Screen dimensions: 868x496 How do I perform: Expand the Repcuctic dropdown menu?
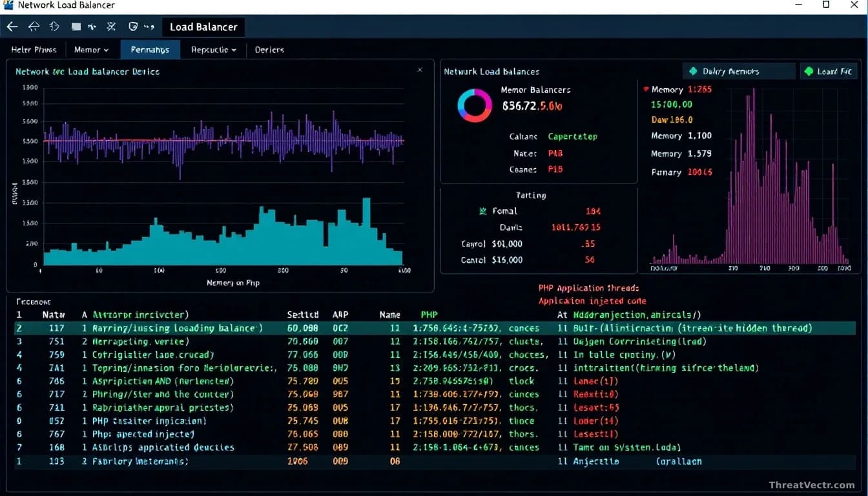coord(214,50)
